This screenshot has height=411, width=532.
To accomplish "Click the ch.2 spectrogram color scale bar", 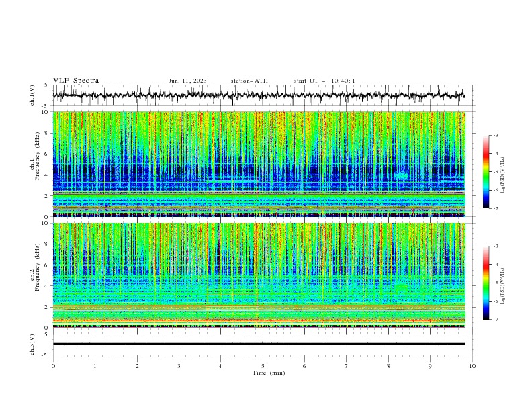I will (x=486, y=283).
